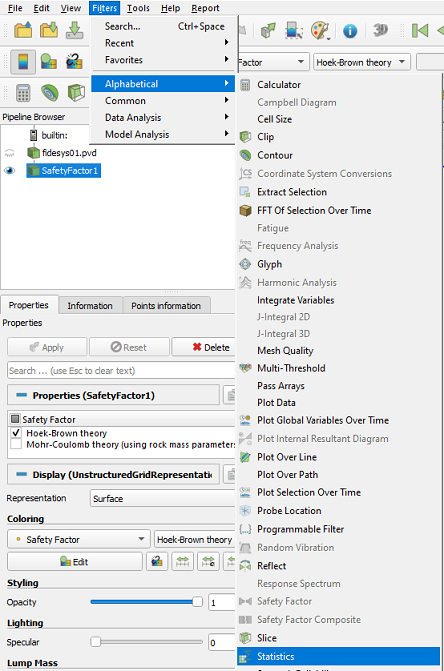Viewport: 444px width, 671px height.
Task: Uncheck the Hoek-Brown theory checkbox
Action: (x=16, y=433)
